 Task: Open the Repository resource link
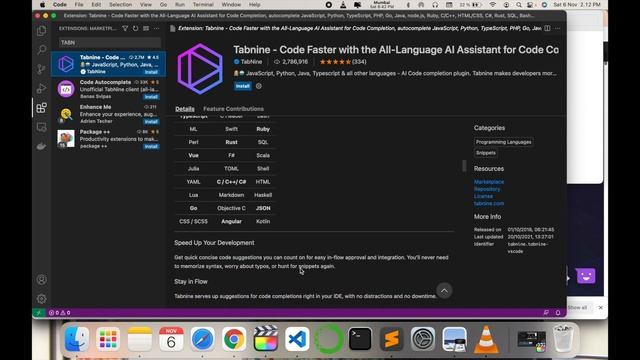coord(487,189)
